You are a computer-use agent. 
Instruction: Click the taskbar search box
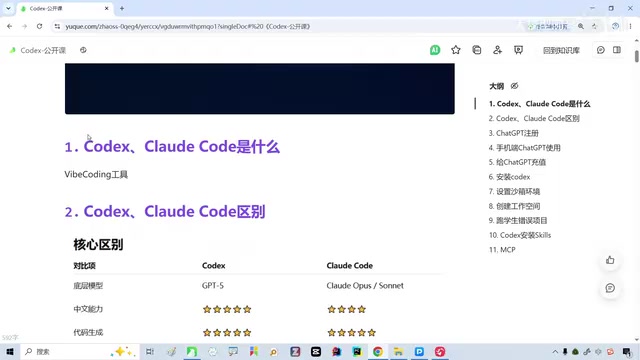tap(80, 351)
